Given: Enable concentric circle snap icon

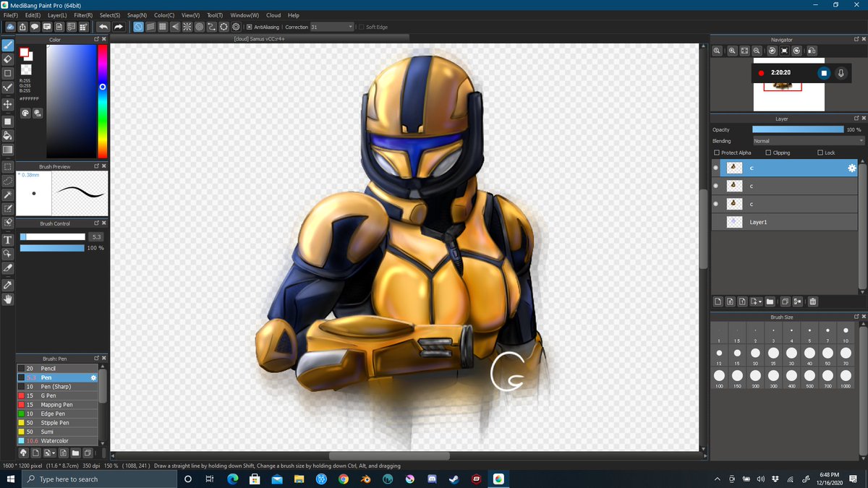Looking at the screenshot, I should [x=200, y=27].
